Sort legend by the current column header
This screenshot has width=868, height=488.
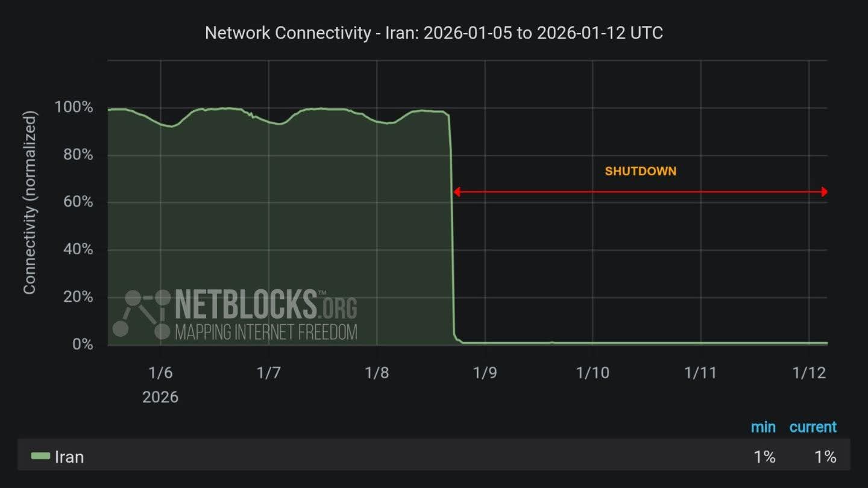coord(813,427)
